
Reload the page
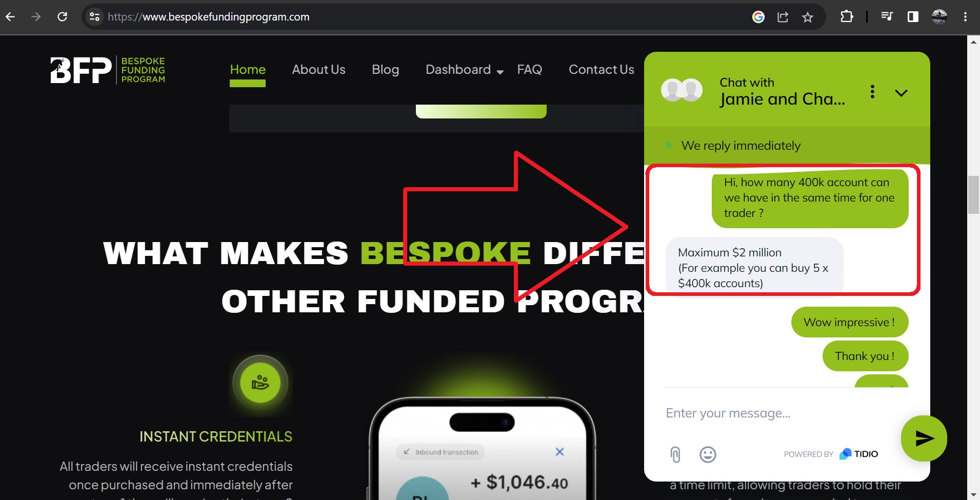click(63, 17)
